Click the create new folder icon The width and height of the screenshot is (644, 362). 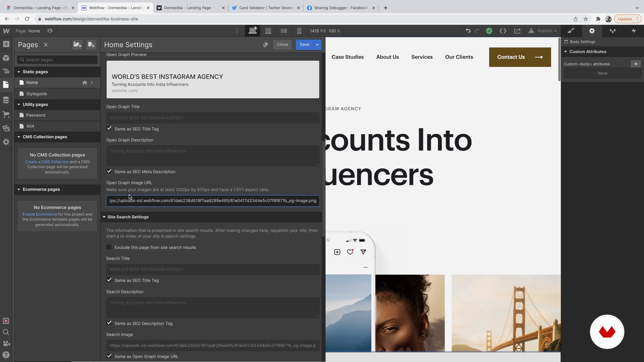point(77,45)
